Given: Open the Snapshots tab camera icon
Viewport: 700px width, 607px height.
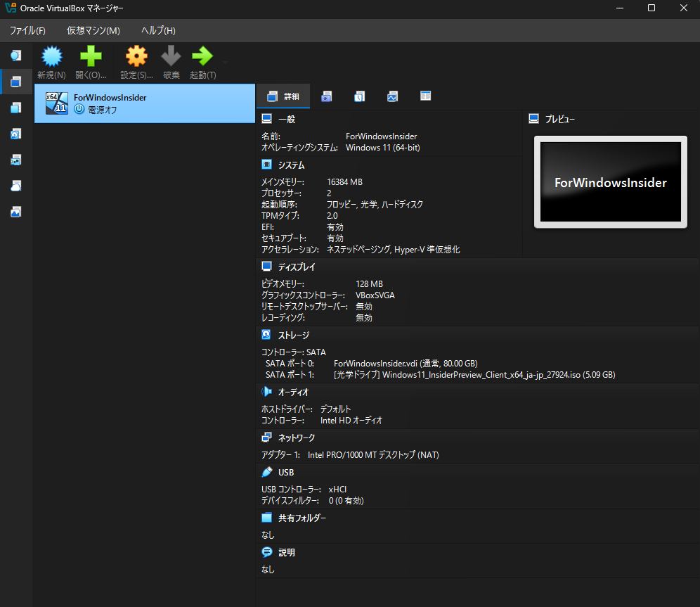Looking at the screenshot, I should [x=327, y=96].
